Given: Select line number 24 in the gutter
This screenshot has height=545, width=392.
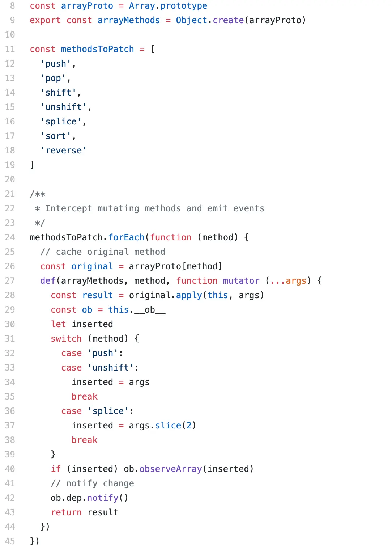Looking at the screenshot, I should point(10,237).
